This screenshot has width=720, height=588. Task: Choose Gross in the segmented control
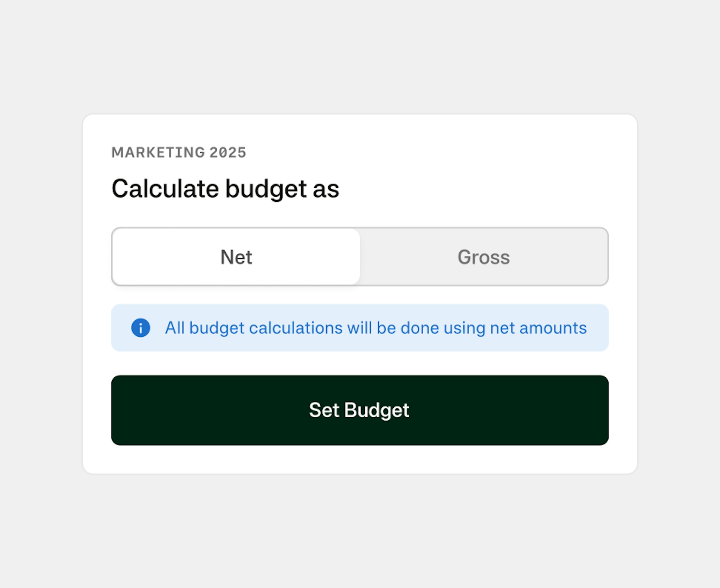point(484,257)
